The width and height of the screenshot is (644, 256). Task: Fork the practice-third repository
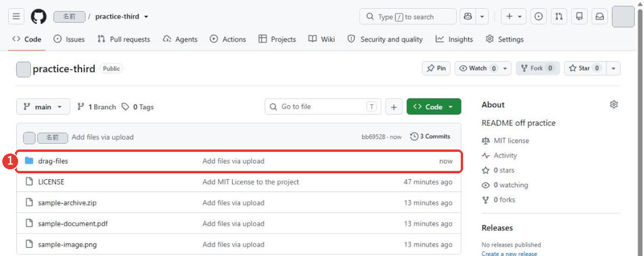537,68
